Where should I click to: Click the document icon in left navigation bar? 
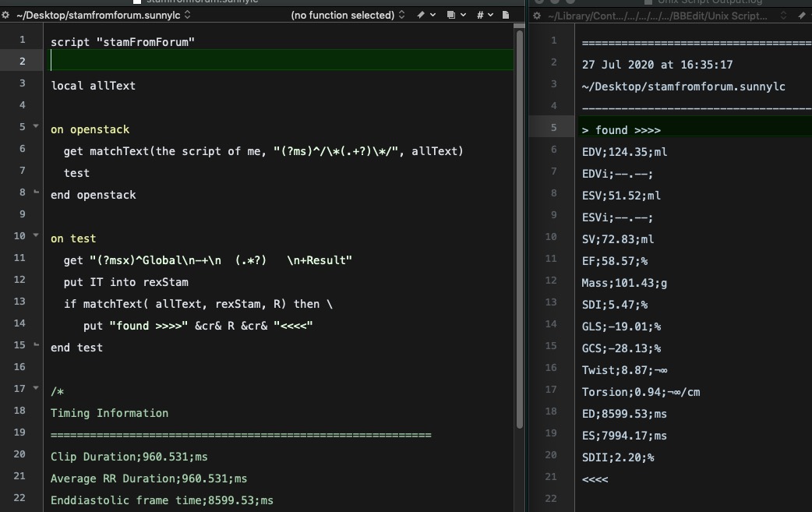(506, 15)
